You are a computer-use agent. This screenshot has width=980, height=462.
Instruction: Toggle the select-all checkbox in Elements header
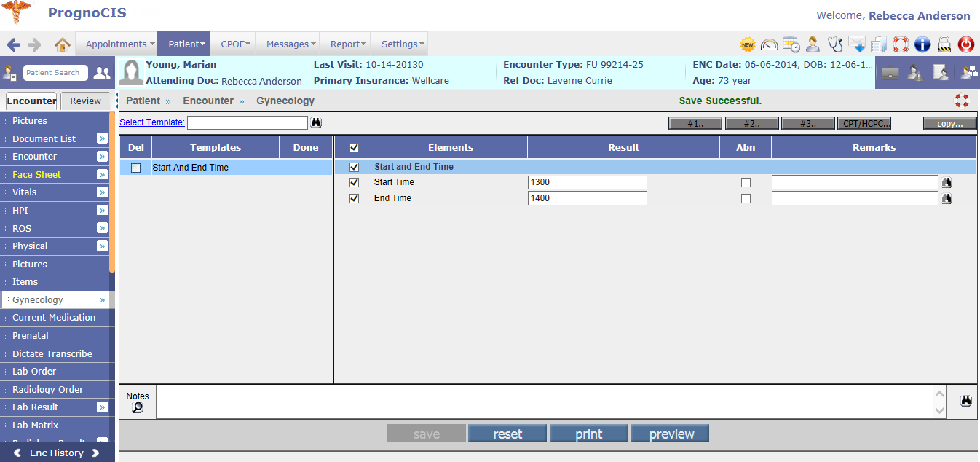(355, 147)
